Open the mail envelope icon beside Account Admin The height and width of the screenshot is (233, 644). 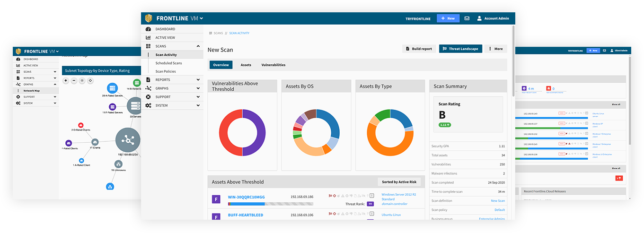point(467,18)
